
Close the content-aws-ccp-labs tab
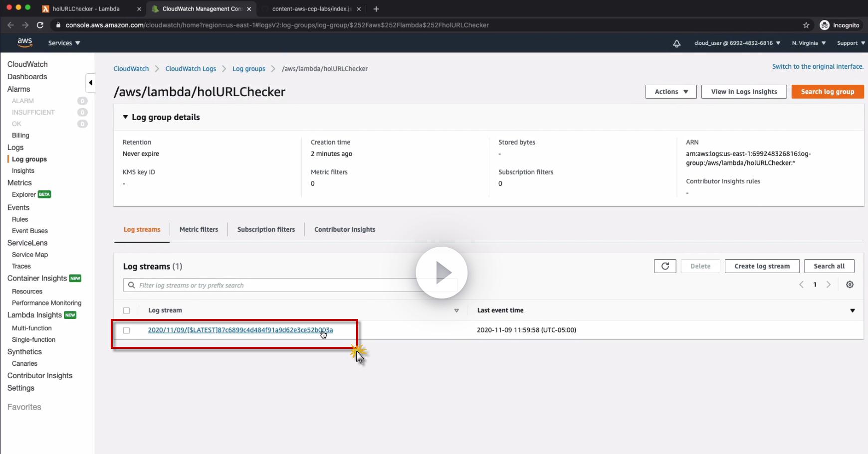pos(359,9)
